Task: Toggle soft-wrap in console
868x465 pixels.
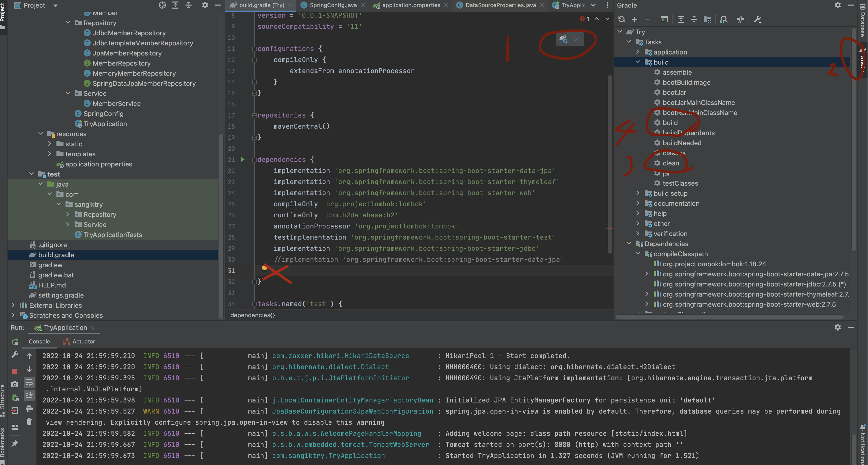Action: (x=29, y=382)
